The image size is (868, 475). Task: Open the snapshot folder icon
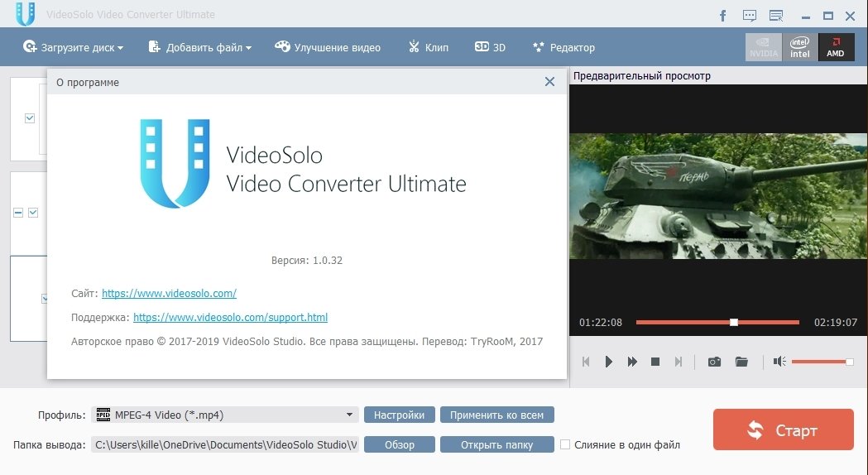point(741,362)
